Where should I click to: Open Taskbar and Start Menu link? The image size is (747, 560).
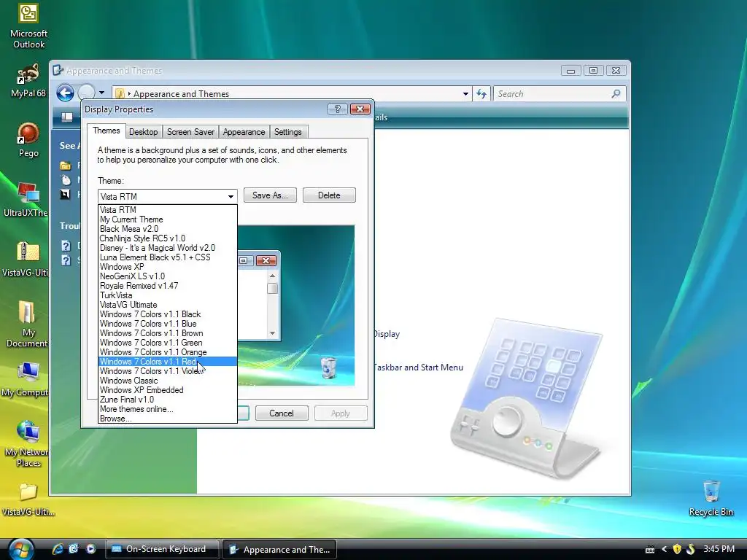419,367
